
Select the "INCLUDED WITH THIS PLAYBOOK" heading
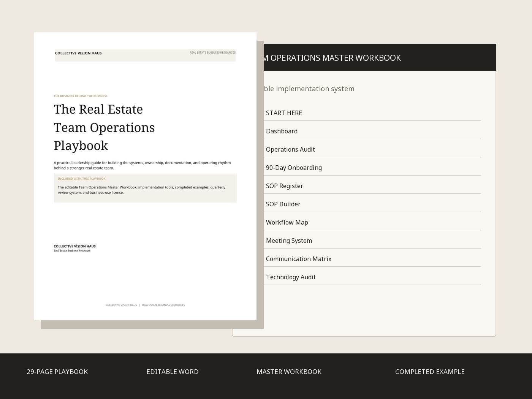82,179
